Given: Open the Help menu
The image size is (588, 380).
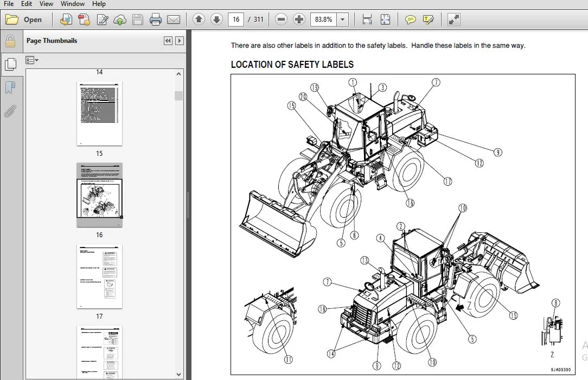Looking at the screenshot, I should 99,4.
